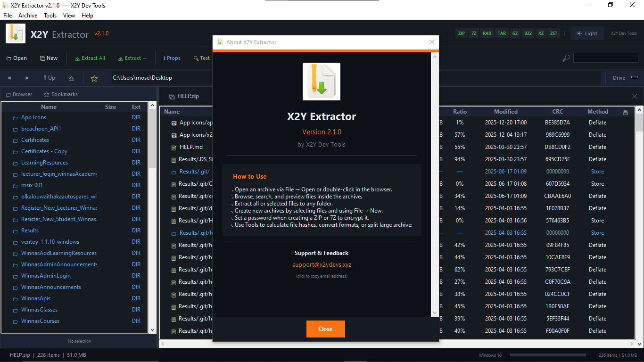Viewport: 644px width, 362px height.
Task: Go Up one folder level
Action: point(49,78)
